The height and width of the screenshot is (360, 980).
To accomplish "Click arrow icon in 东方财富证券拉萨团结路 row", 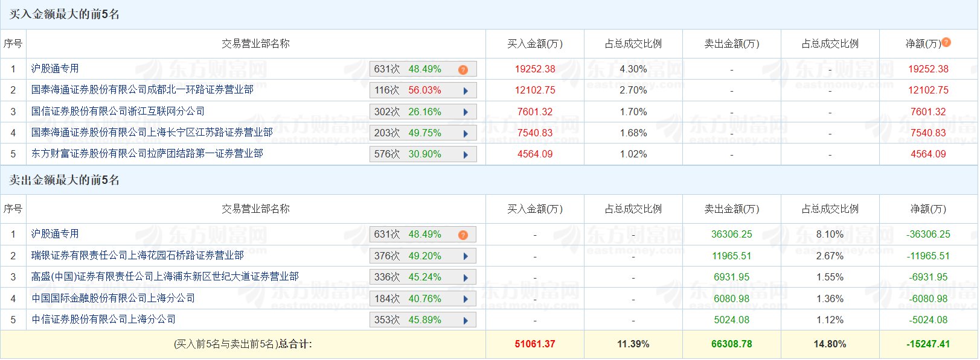I will [466, 154].
